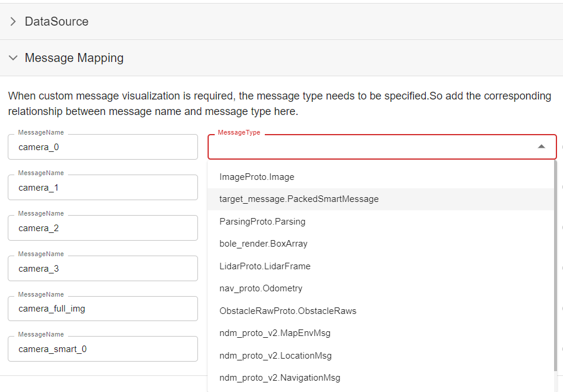Focus the camera_smart_0 MessageName input
This screenshot has height=392, width=563.
(x=103, y=349)
